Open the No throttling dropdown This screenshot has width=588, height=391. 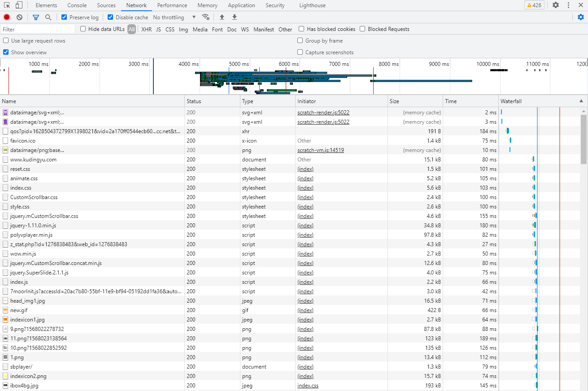point(174,17)
